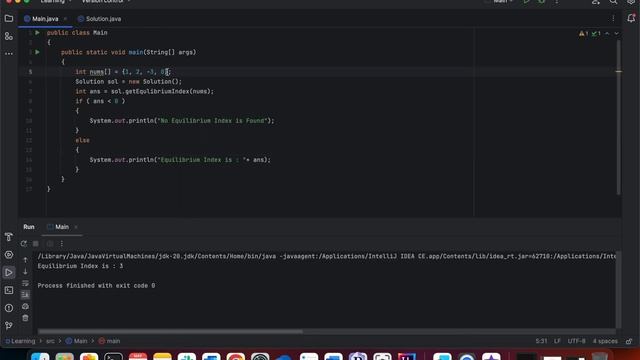Toggle soft-wrap in console
640x360 pixels.
(x=25, y=283)
